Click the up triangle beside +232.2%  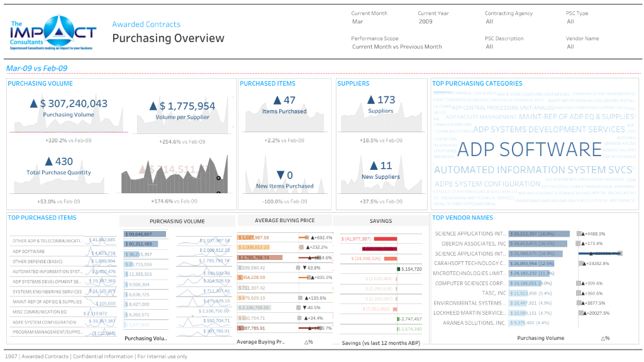307,247
